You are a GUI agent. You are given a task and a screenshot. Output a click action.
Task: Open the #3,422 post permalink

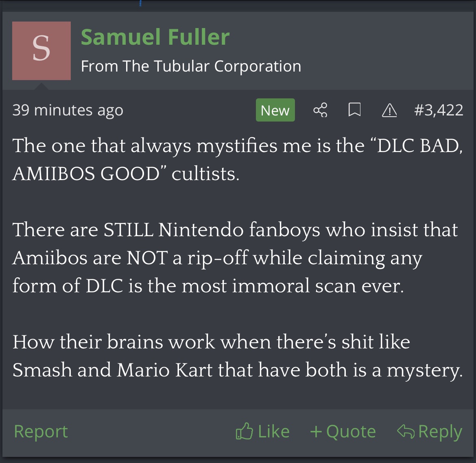[x=438, y=110]
